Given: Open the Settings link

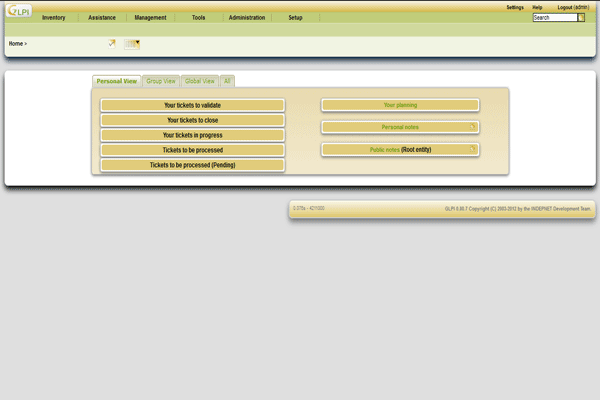Looking at the screenshot, I should click(x=515, y=7).
